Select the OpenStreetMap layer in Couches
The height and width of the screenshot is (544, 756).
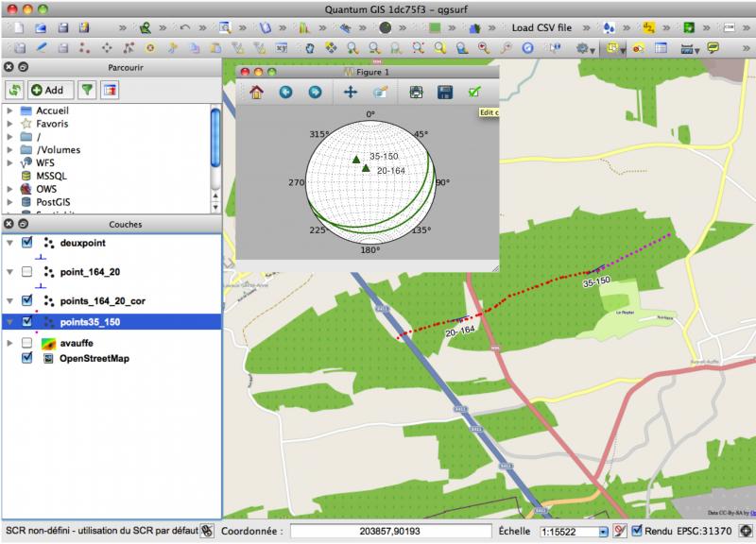94,359
